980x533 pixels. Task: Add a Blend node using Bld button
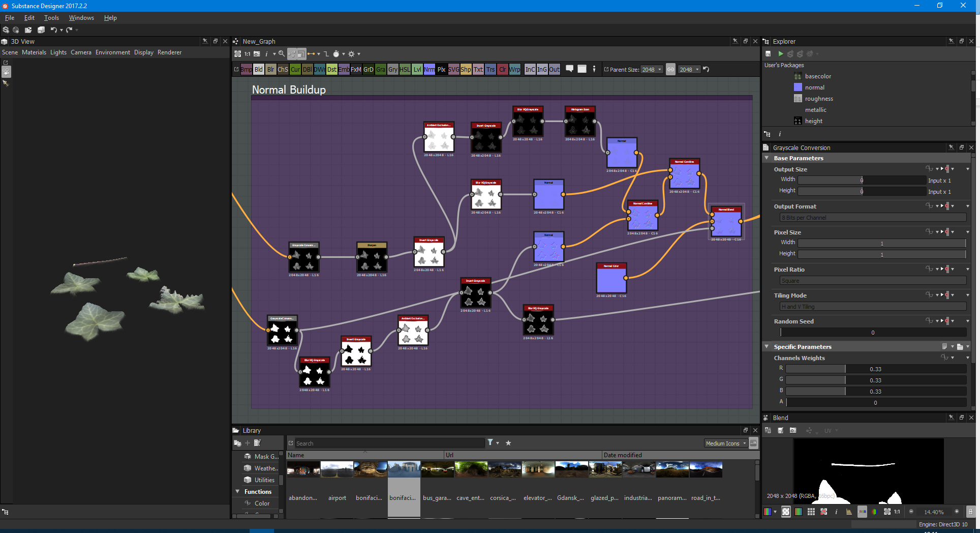tap(259, 70)
